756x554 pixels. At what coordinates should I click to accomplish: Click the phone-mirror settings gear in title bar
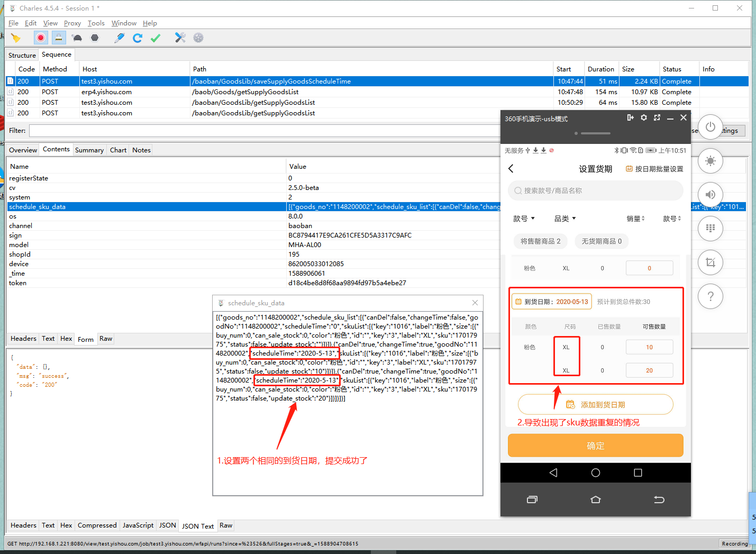[644, 118]
